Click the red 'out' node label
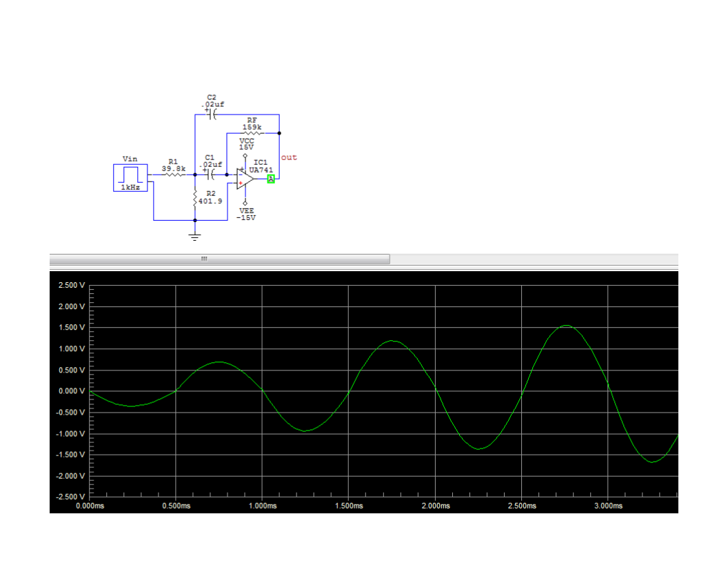Image resolution: width=728 pixels, height=563 pixels. pyautogui.click(x=289, y=157)
